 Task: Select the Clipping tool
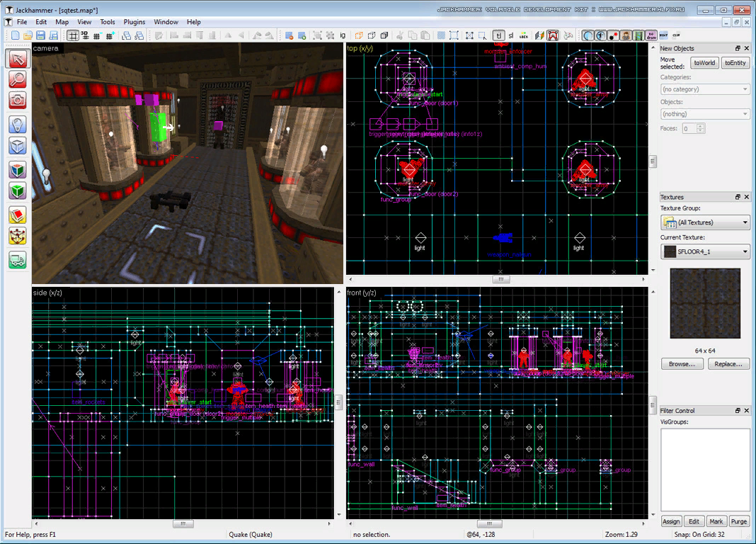point(18,215)
